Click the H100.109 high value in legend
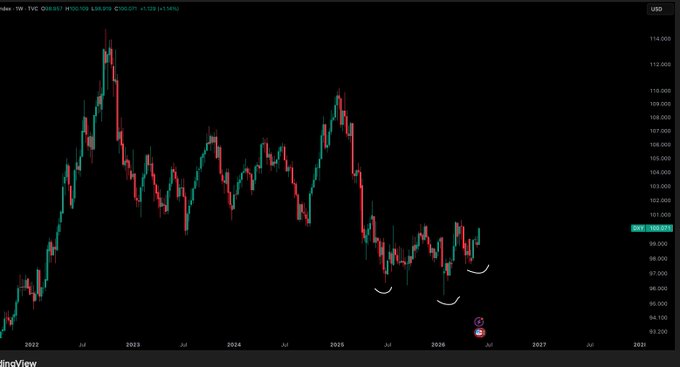680x367 pixels. coord(77,9)
